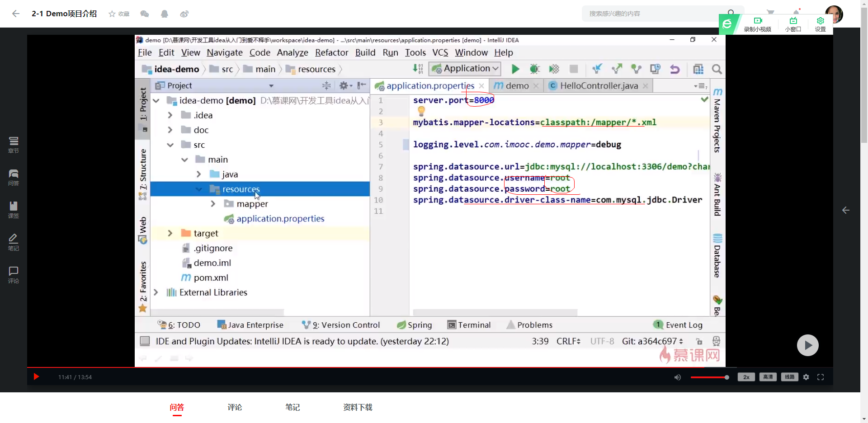Expand the target folder node
Viewport: 868px width, 423px height.
tap(170, 234)
